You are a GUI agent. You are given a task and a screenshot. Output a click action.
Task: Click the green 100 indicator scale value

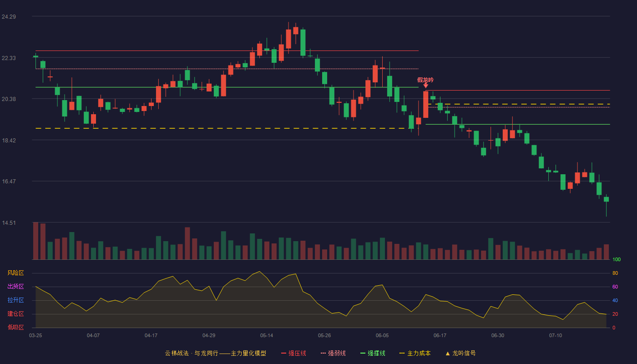coord(617,260)
